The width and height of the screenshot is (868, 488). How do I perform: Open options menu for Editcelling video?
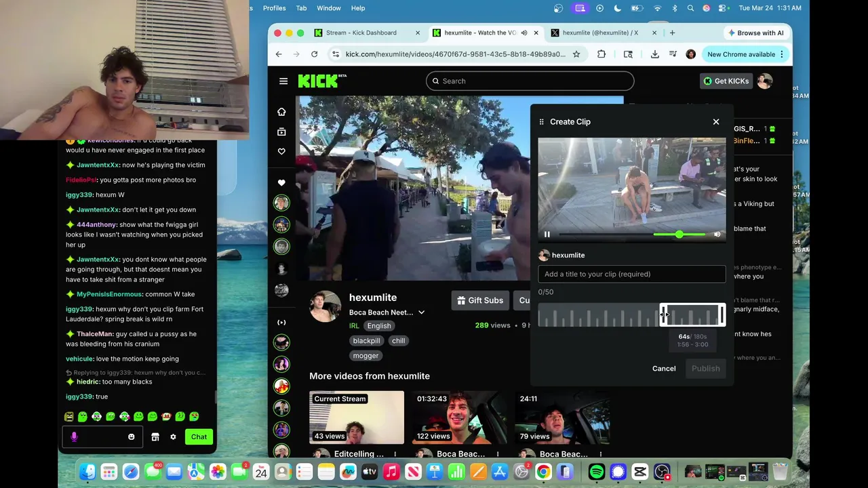[x=395, y=454]
